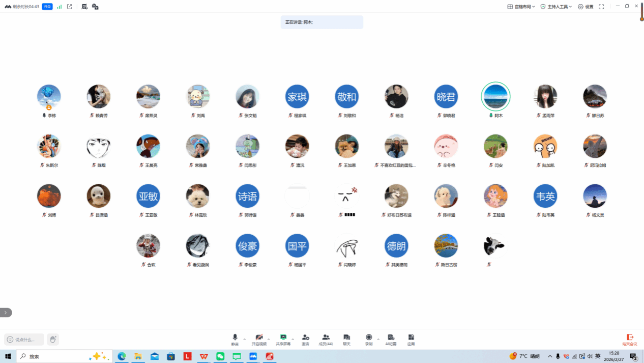The height and width of the screenshot is (363, 644).
Task: Click the network signal strength icon
Action: (60, 7)
